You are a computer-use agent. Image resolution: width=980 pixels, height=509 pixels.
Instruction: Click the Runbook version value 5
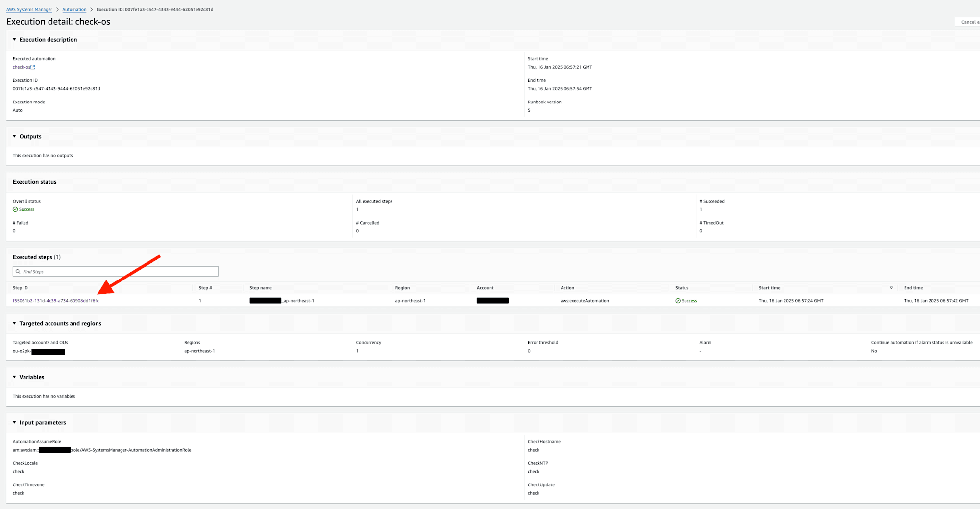pos(529,110)
